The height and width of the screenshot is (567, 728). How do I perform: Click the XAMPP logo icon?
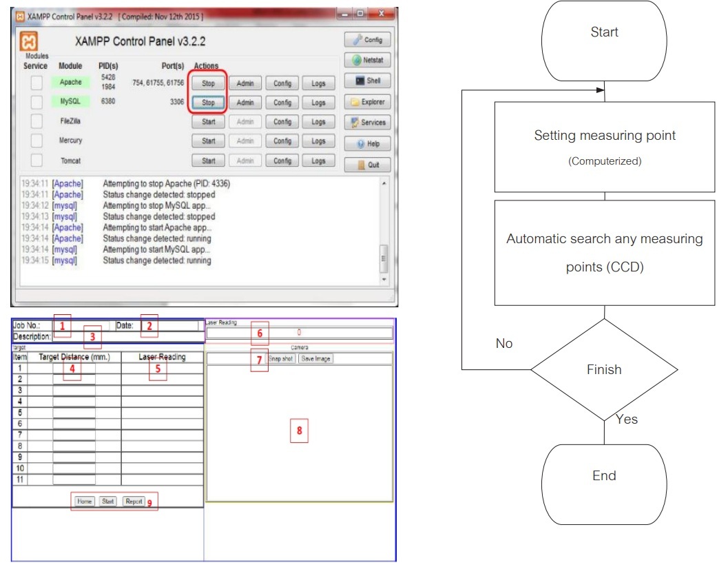pos(29,41)
